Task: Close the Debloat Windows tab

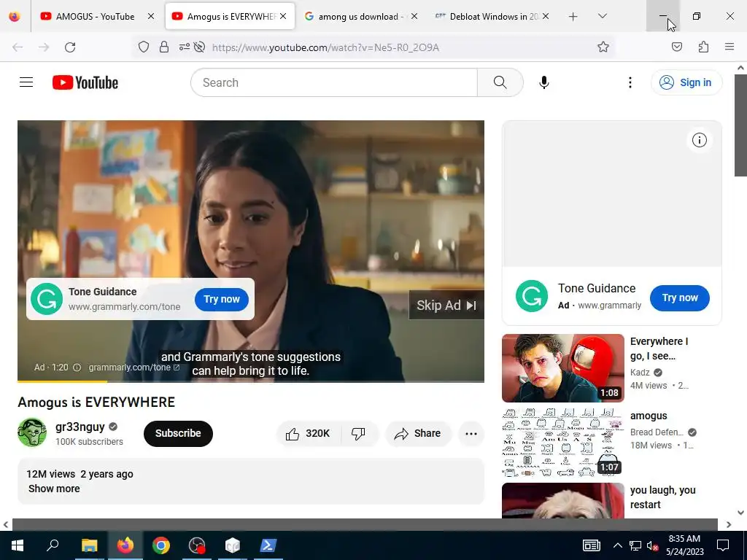Action: (x=546, y=16)
